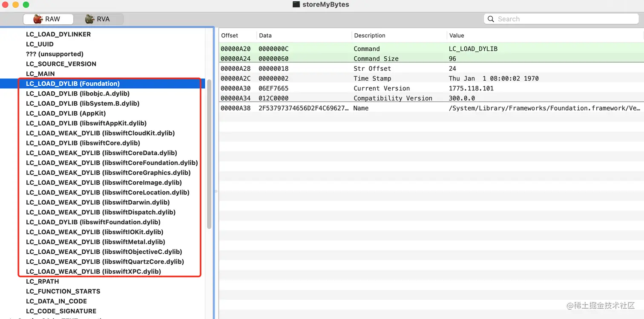Click the Command Size description cell
The width and height of the screenshot is (644, 319).
tap(376, 58)
